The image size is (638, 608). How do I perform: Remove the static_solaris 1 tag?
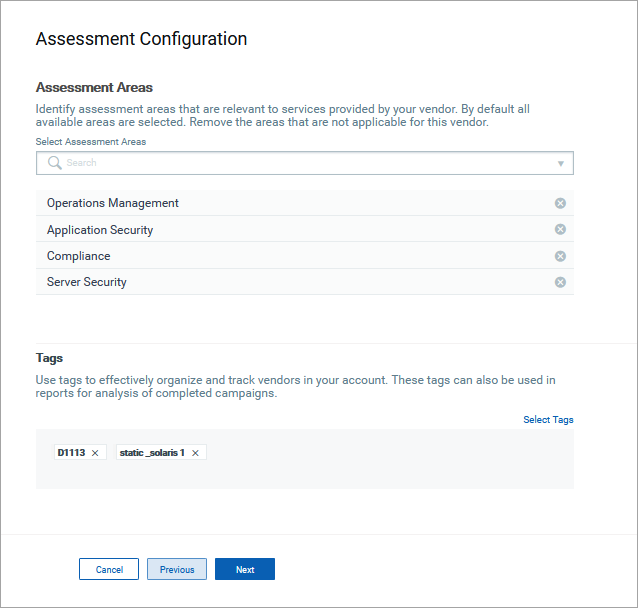point(196,453)
